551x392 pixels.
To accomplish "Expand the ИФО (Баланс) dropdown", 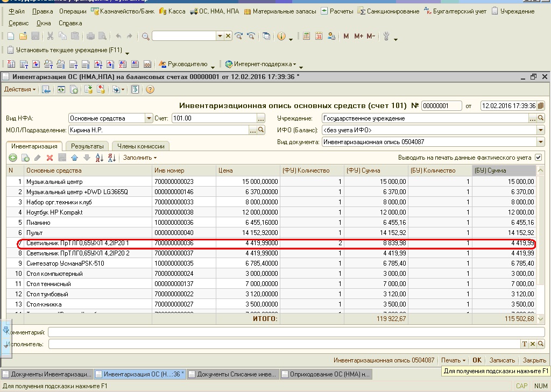I will click(x=540, y=130).
